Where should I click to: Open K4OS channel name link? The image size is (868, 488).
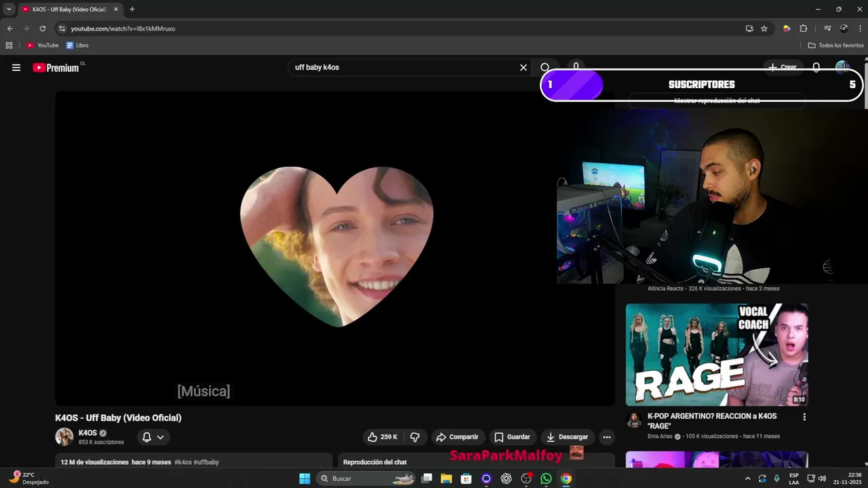point(87,433)
